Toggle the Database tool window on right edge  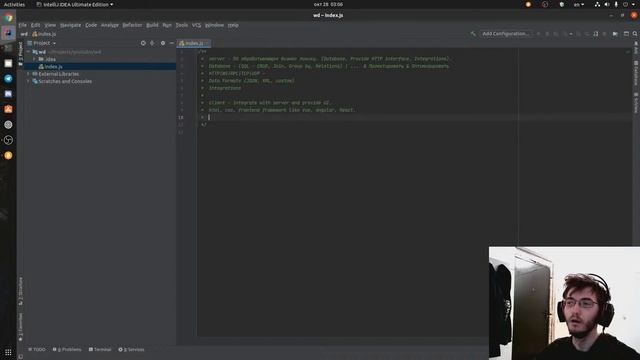pyautogui.click(x=636, y=73)
